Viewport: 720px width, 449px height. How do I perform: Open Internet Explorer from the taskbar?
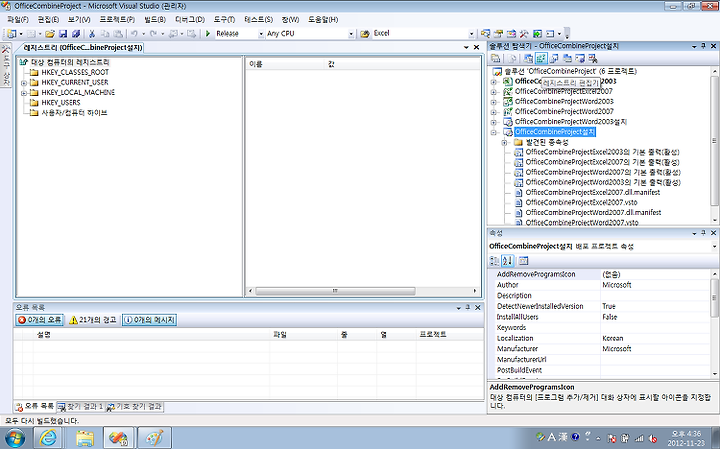(x=48, y=438)
